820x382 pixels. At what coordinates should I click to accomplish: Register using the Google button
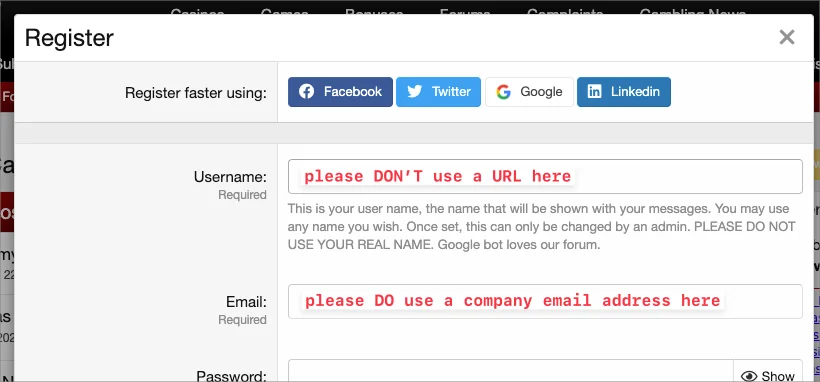pyautogui.click(x=529, y=92)
